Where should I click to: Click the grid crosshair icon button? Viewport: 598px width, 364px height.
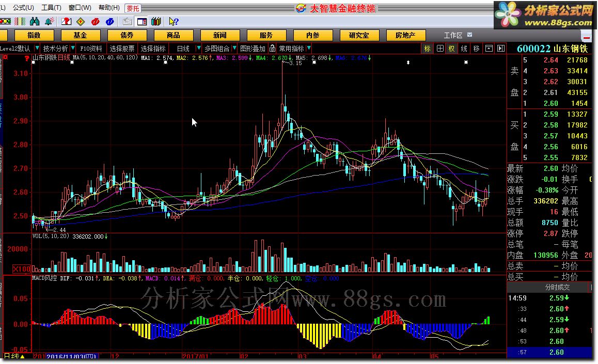pyautogui.click(x=440, y=49)
